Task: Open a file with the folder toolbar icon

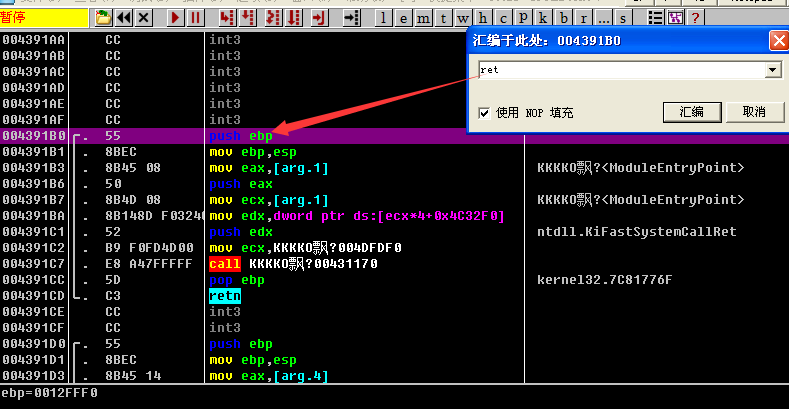Action: (103, 18)
